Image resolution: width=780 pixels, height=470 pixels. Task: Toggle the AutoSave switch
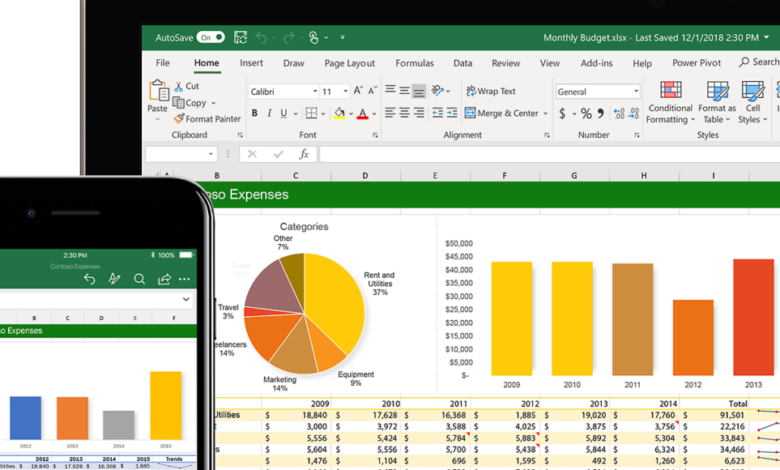pos(210,37)
